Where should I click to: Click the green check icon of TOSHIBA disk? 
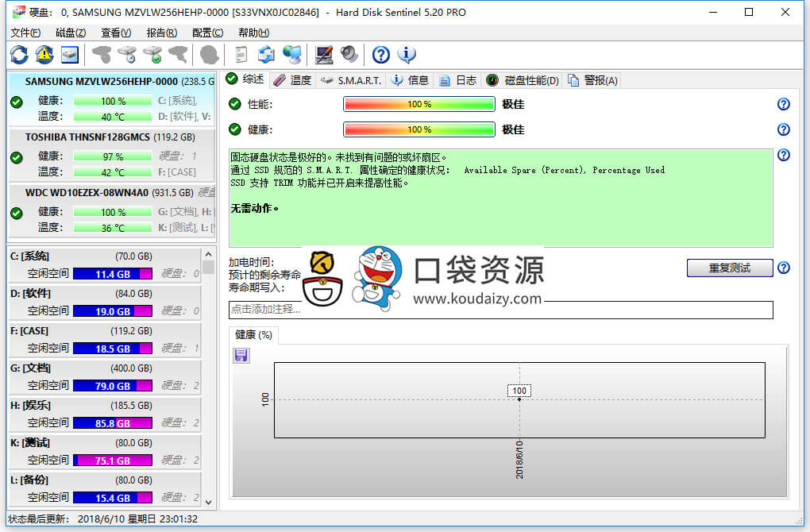click(x=17, y=157)
